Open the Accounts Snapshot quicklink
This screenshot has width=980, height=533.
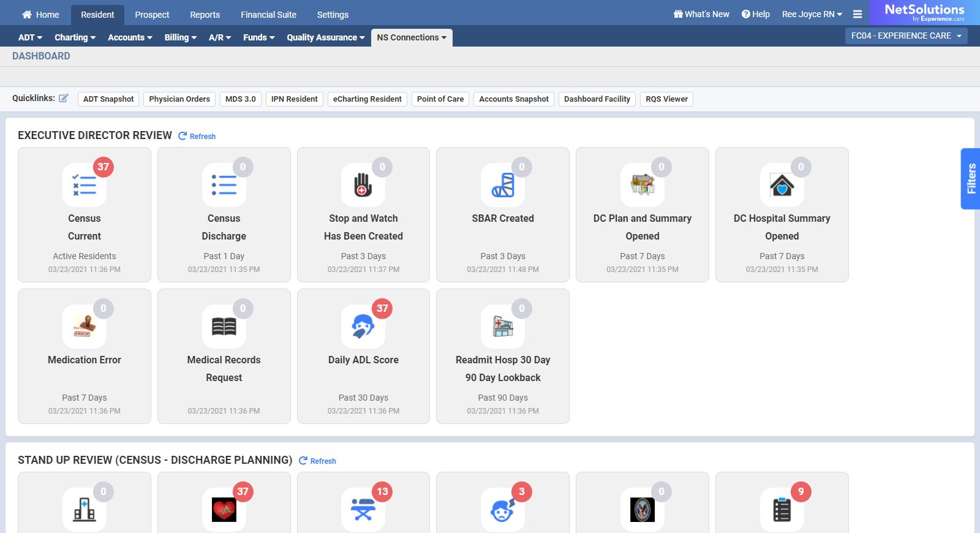514,99
